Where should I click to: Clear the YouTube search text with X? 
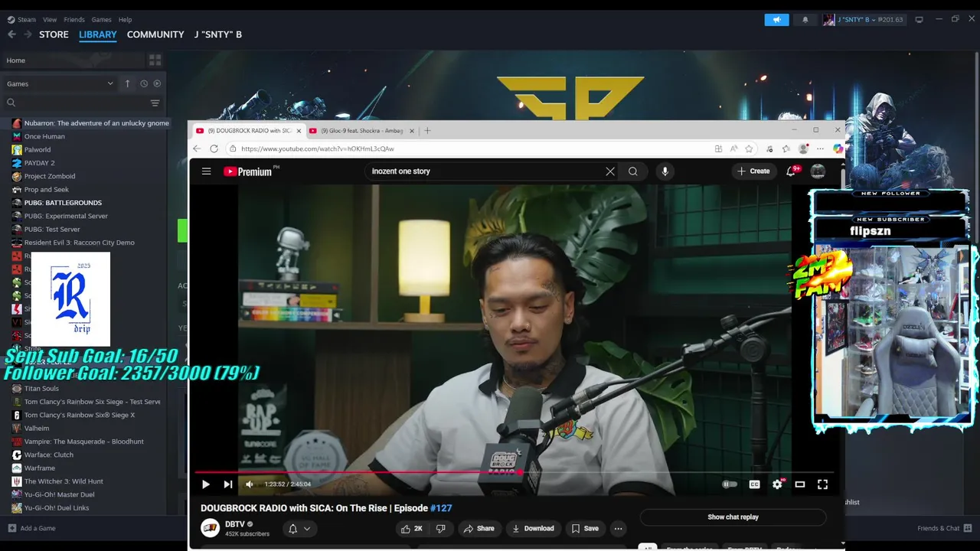[x=610, y=171]
